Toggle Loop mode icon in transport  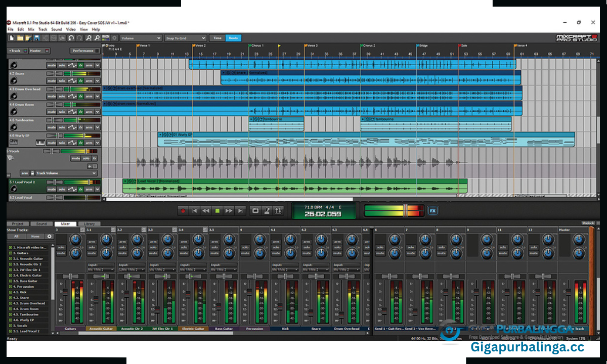tap(255, 210)
